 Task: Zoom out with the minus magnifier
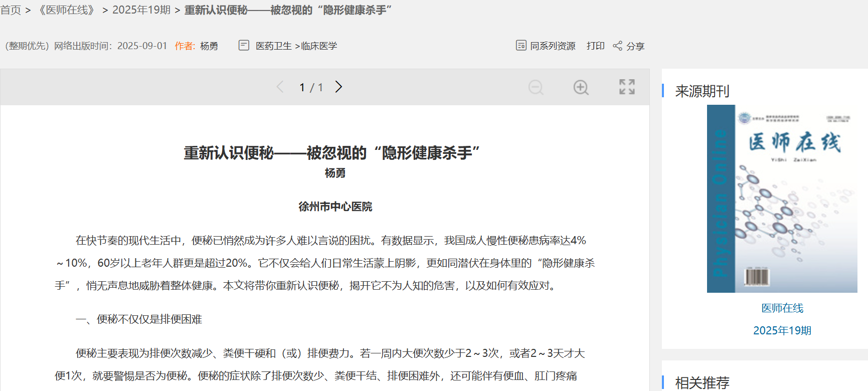536,87
